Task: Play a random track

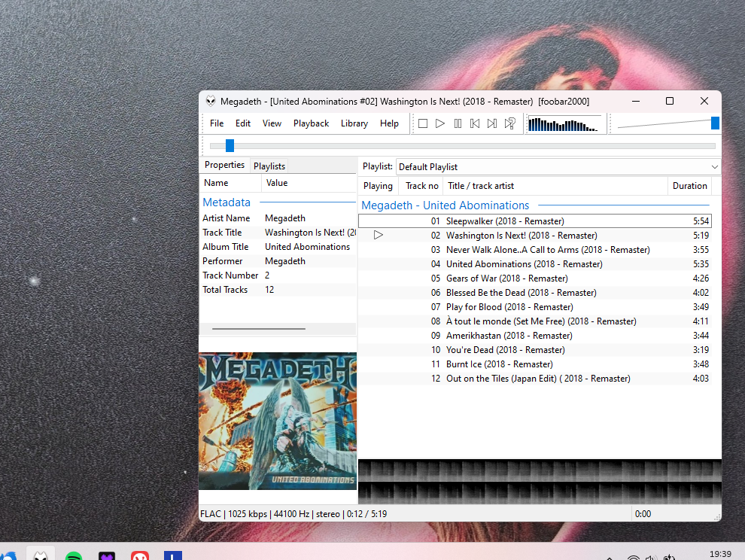Action: (x=509, y=123)
